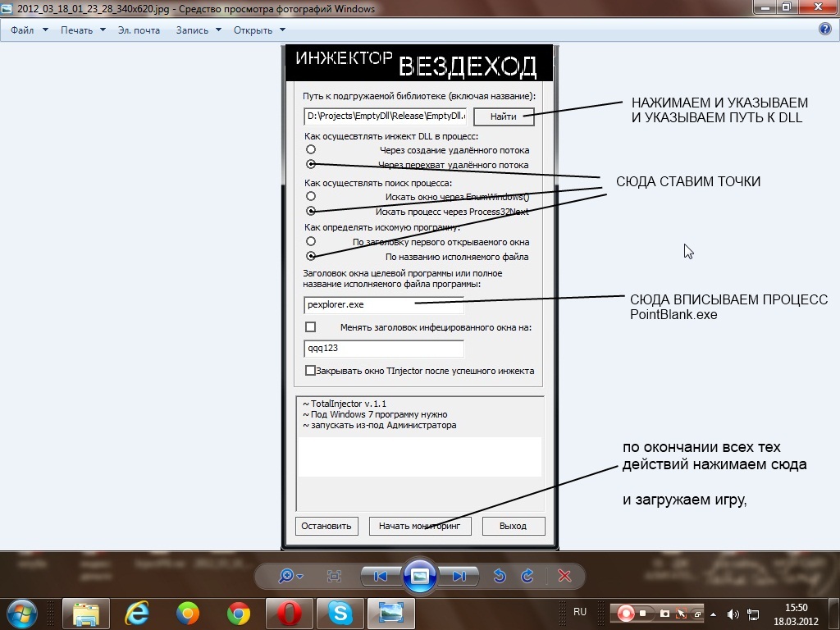Open the second Chrome icon in the taskbar

239,614
